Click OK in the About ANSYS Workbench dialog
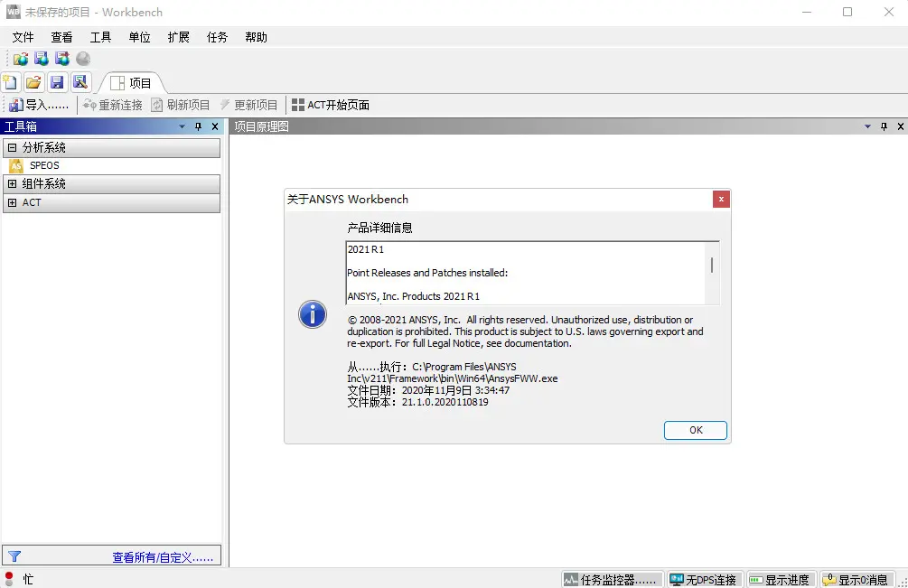 pyautogui.click(x=696, y=430)
